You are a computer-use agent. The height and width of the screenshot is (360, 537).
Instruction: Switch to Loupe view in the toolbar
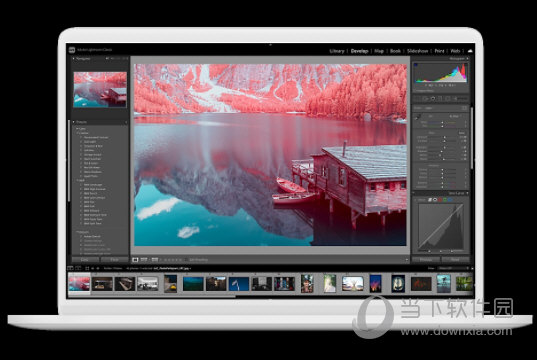(x=135, y=260)
